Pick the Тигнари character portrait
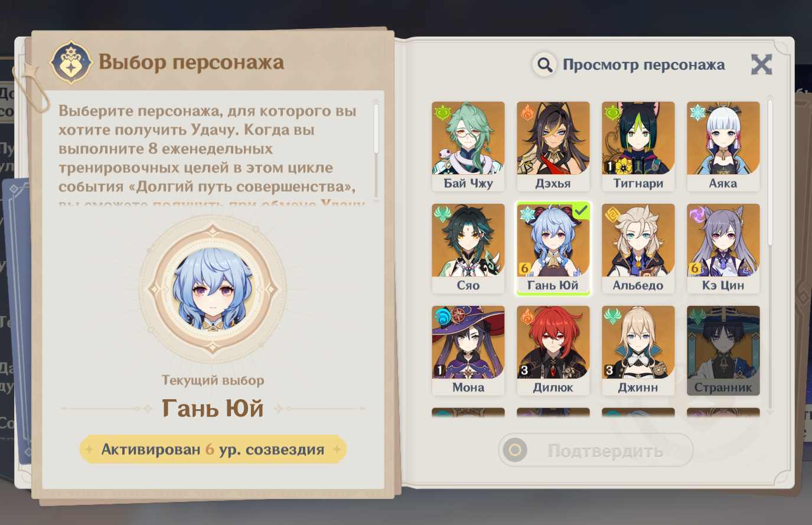 [638, 146]
